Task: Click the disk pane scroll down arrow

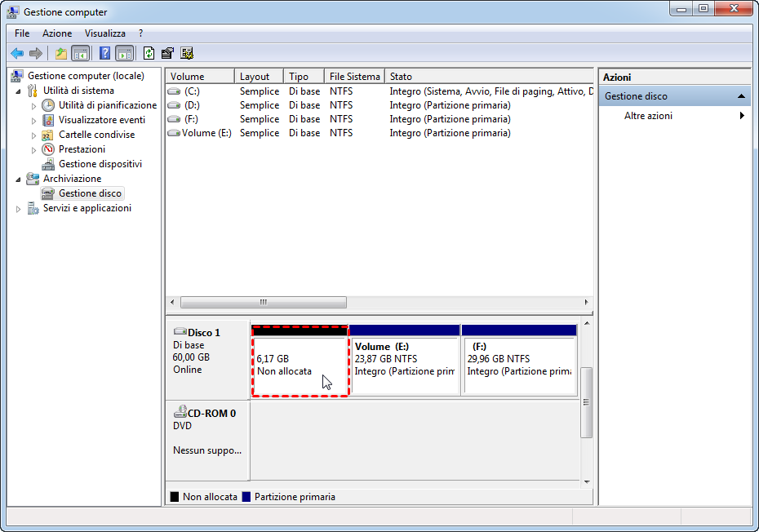Action: pos(587,481)
